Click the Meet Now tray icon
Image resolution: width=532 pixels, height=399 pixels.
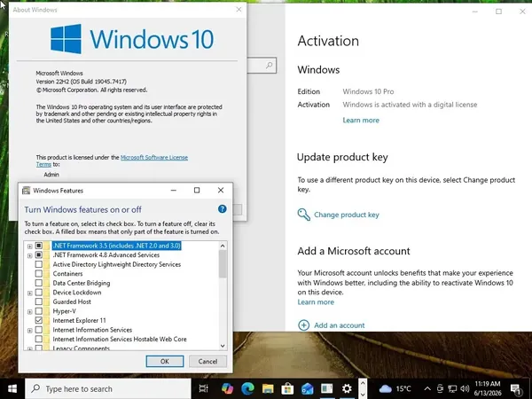pyautogui.click(x=440, y=389)
